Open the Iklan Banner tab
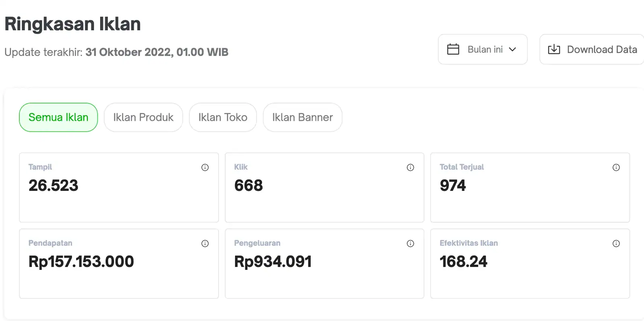644x321 pixels. click(302, 117)
